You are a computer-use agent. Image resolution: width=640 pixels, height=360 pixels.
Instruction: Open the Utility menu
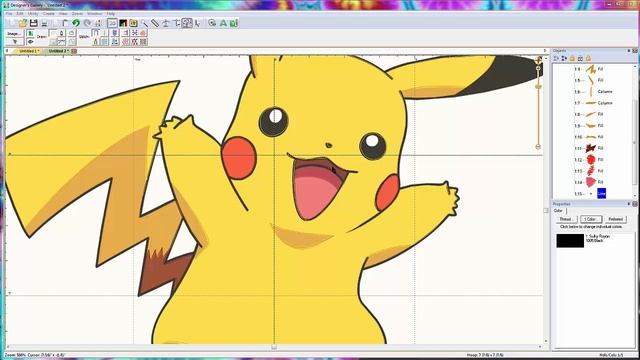click(33, 13)
